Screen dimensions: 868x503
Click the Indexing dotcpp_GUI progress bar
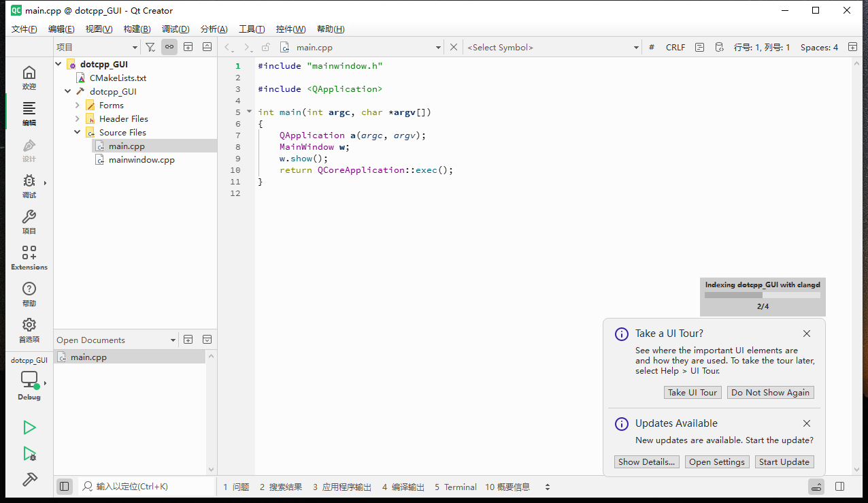763,295
